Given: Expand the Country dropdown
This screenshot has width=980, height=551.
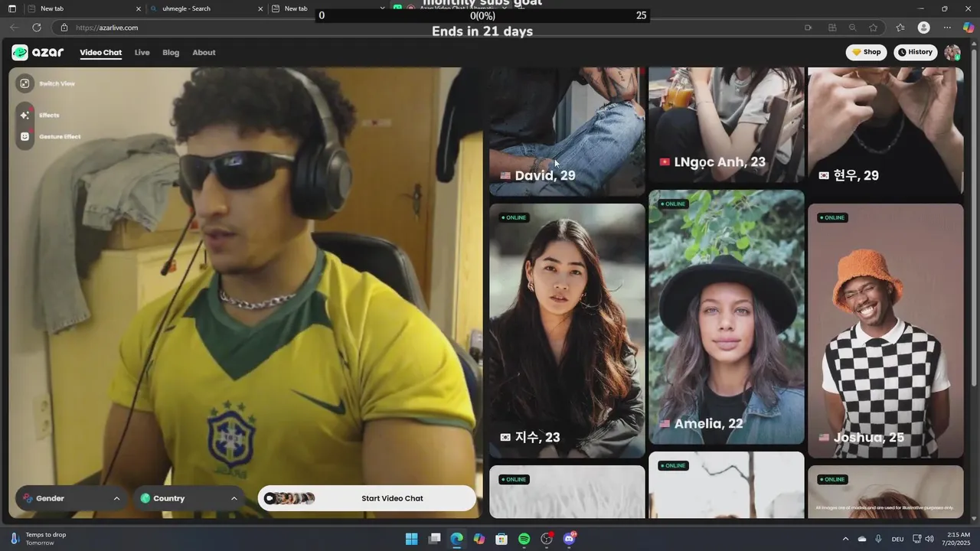Looking at the screenshot, I should coord(188,498).
